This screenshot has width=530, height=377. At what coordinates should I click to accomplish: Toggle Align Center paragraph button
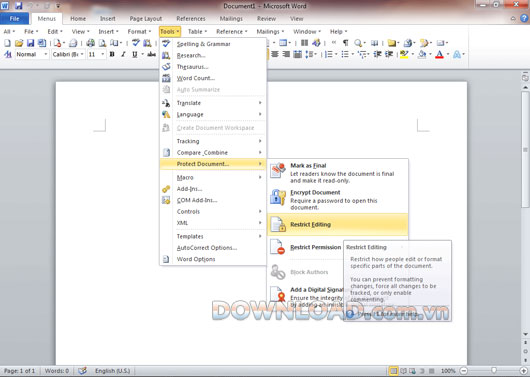(x=275, y=54)
